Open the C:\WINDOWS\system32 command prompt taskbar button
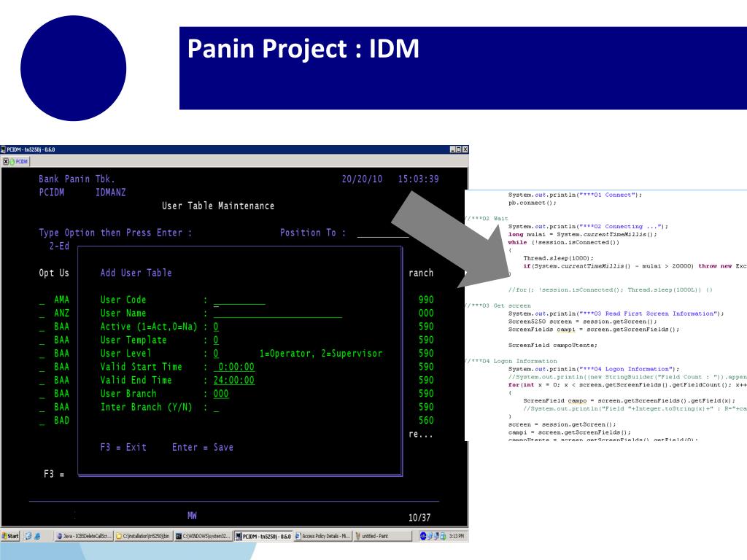 (x=203, y=536)
